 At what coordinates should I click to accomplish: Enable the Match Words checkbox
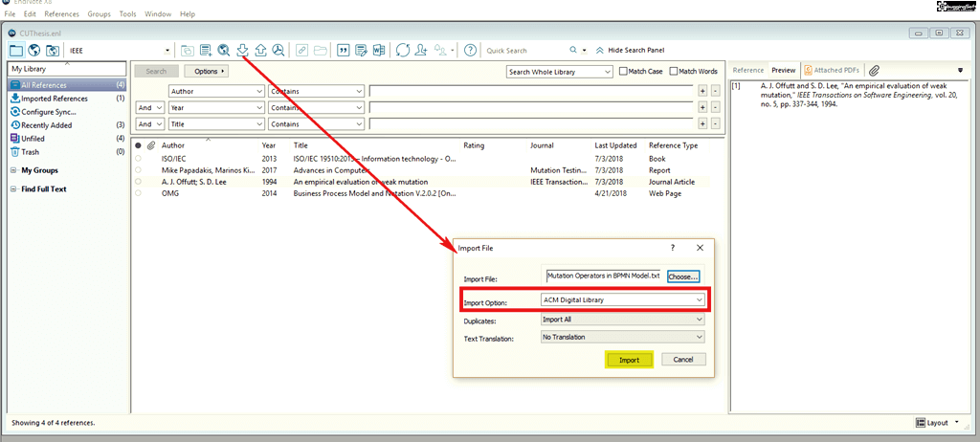pyautogui.click(x=673, y=71)
